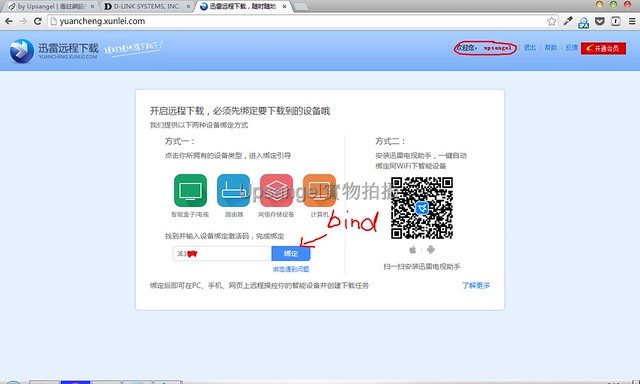Open the Chrome hamburger menu

(x=631, y=21)
